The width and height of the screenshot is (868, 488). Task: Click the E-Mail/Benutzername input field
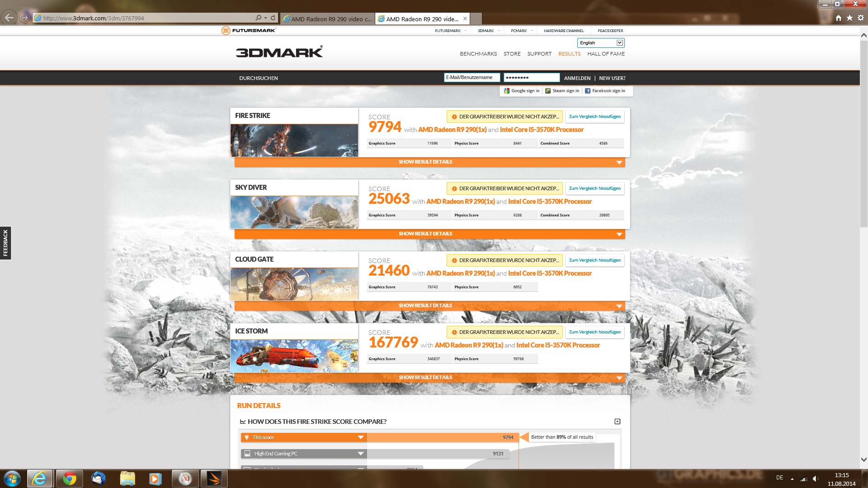472,78
